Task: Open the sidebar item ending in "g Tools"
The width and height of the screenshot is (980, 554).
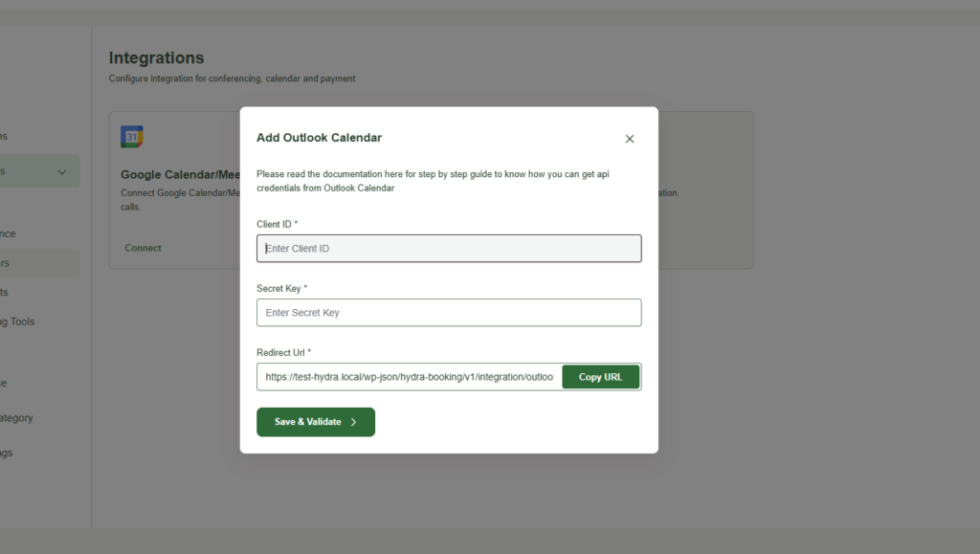Action: click(17, 321)
